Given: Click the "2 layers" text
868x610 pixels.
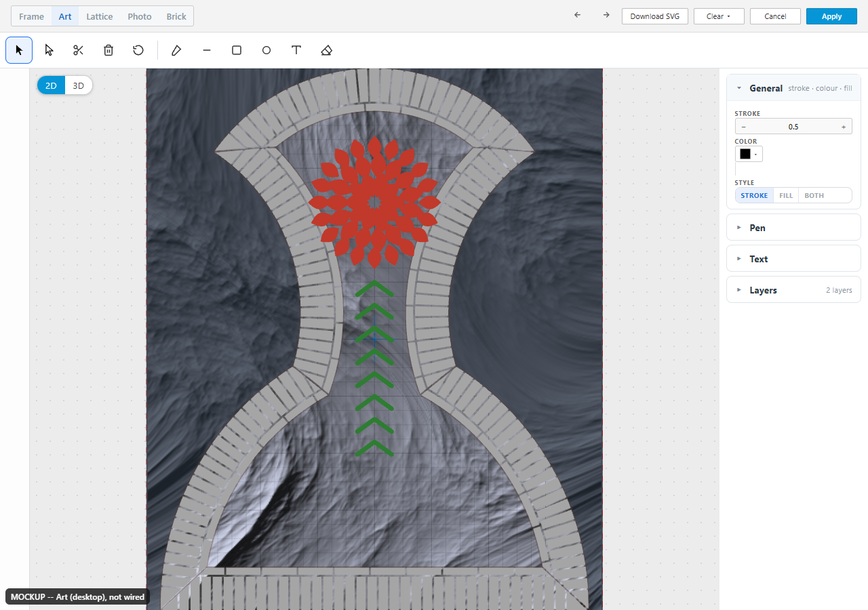Looking at the screenshot, I should pos(839,290).
